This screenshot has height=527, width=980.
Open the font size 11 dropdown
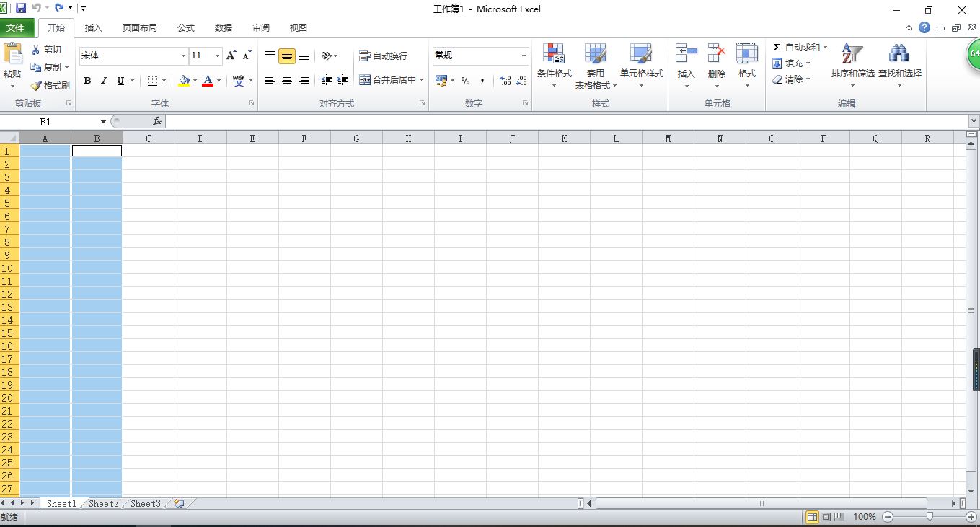(217, 56)
